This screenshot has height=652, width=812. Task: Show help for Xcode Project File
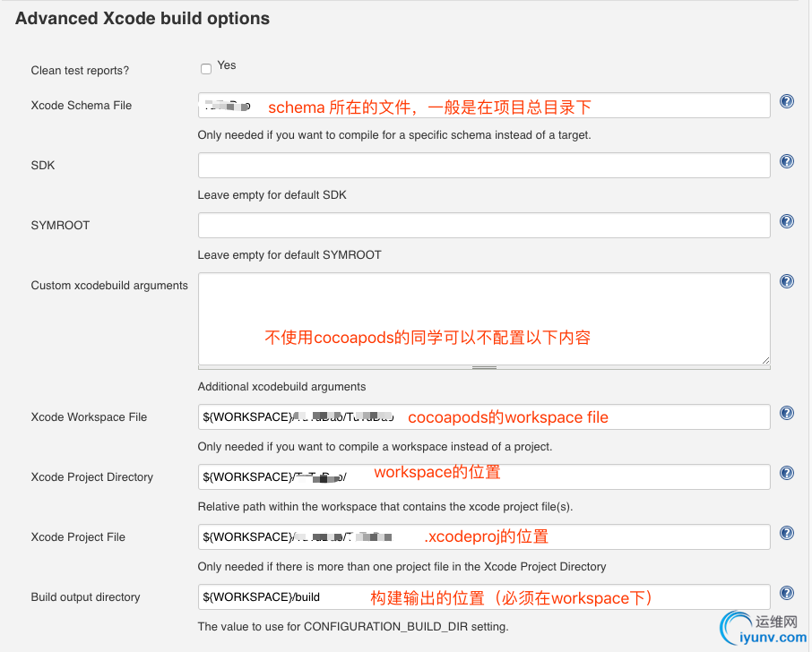pyautogui.click(x=787, y=533)
